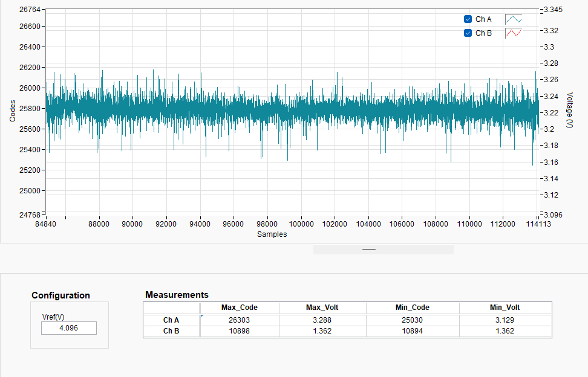The width and height of the screenshot is (588, 377).
Task: Select the Ch B row header
Action: pyautogui.click(x=171, y=331)
